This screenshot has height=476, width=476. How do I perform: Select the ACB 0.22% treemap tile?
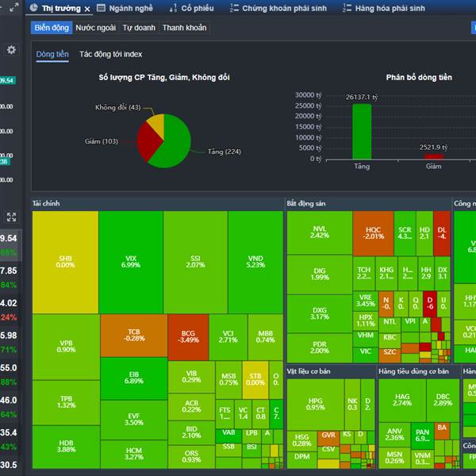point(191,406)
